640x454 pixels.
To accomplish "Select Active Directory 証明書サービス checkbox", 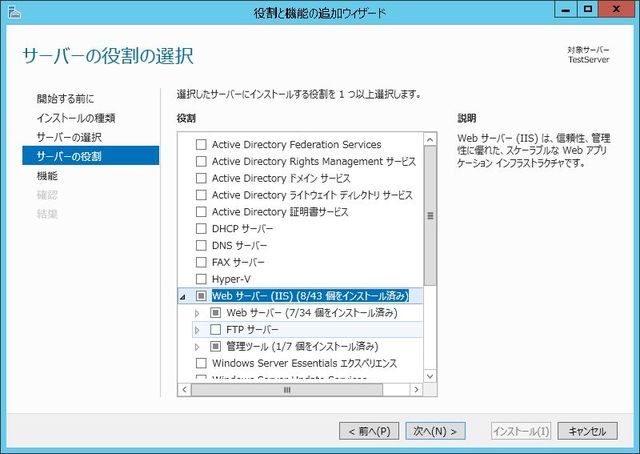I will [x=201, y=211].
